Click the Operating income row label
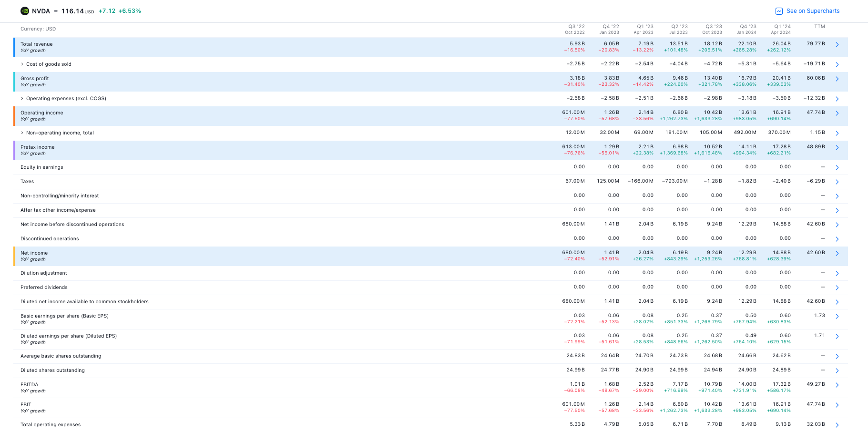The height and width of the screenshot is (432, 868). point(42,113)
